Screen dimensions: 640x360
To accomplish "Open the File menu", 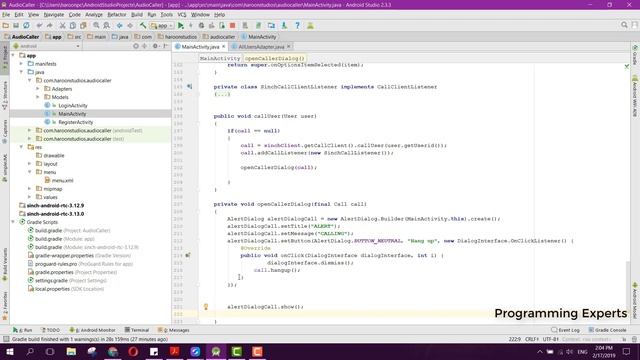I will pos(6,14).
